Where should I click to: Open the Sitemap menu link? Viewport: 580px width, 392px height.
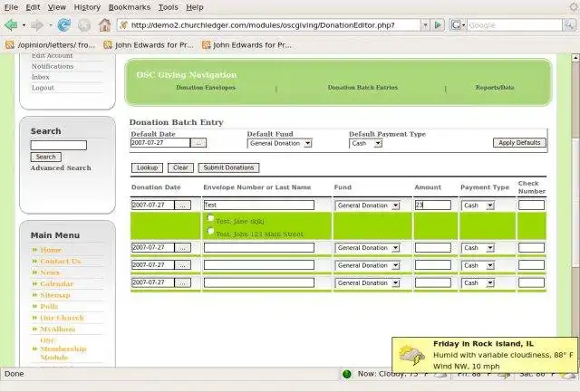click(x=54, y=295)
